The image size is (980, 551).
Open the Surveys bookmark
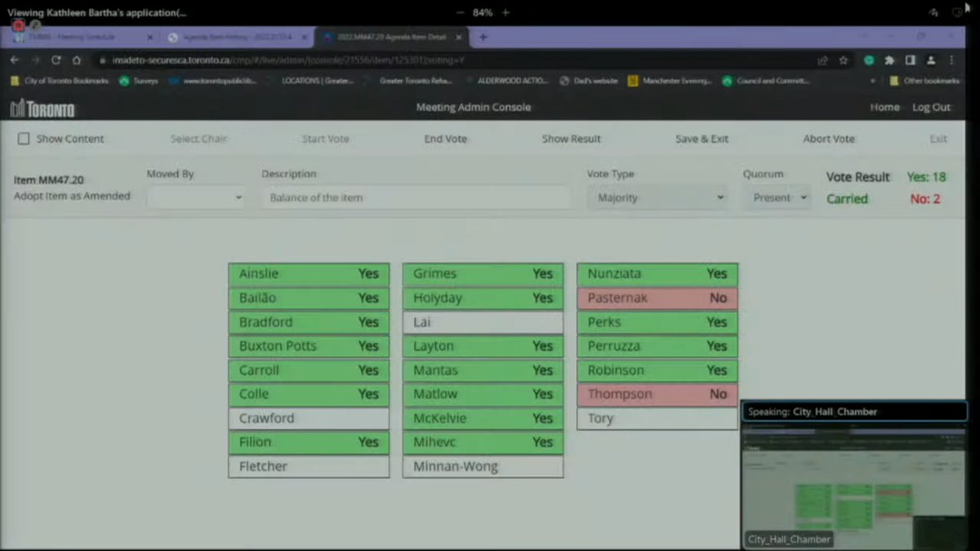click(x=139, y=81)
